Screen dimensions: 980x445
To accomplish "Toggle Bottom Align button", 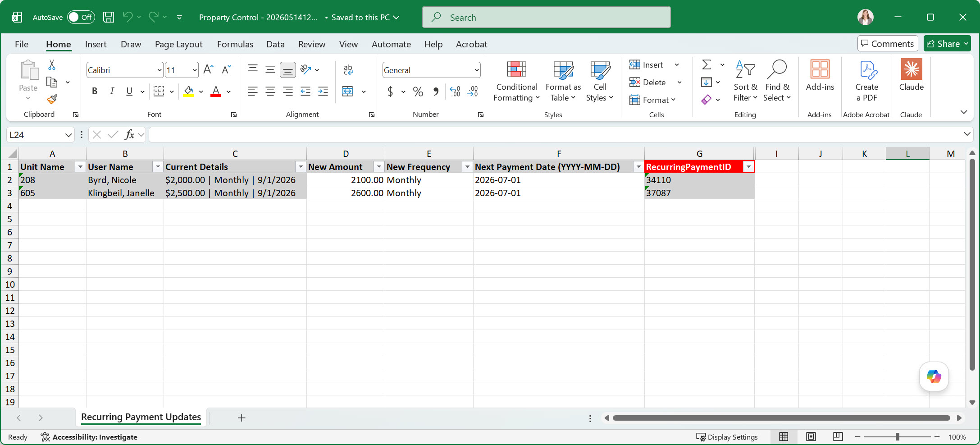I will pos(287,69).
